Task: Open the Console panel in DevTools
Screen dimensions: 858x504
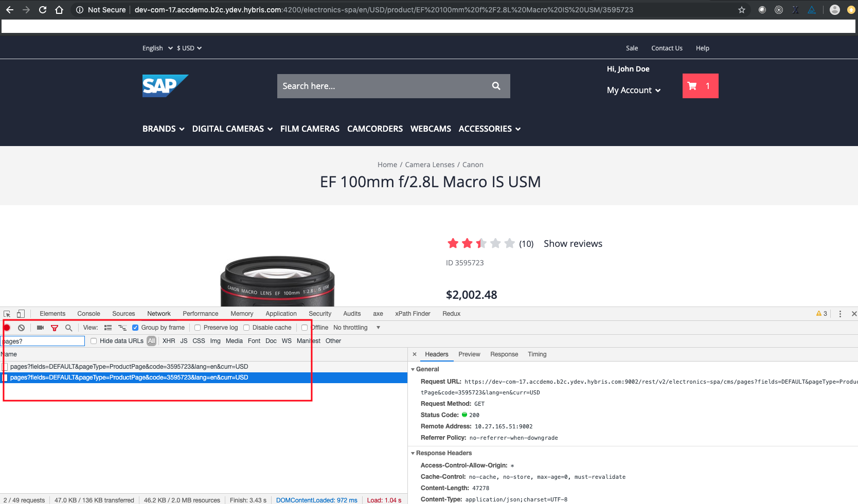Action: click(88, 313)
